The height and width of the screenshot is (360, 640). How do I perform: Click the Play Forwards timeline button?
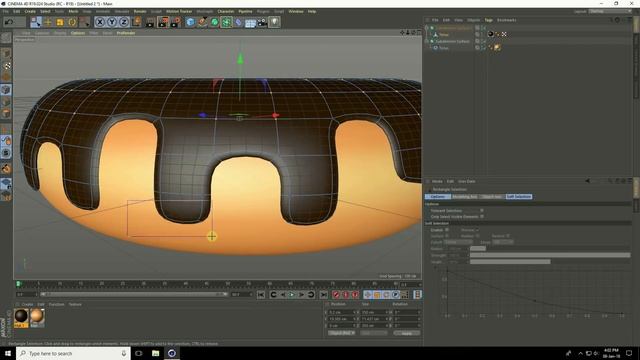pos(291,295)
